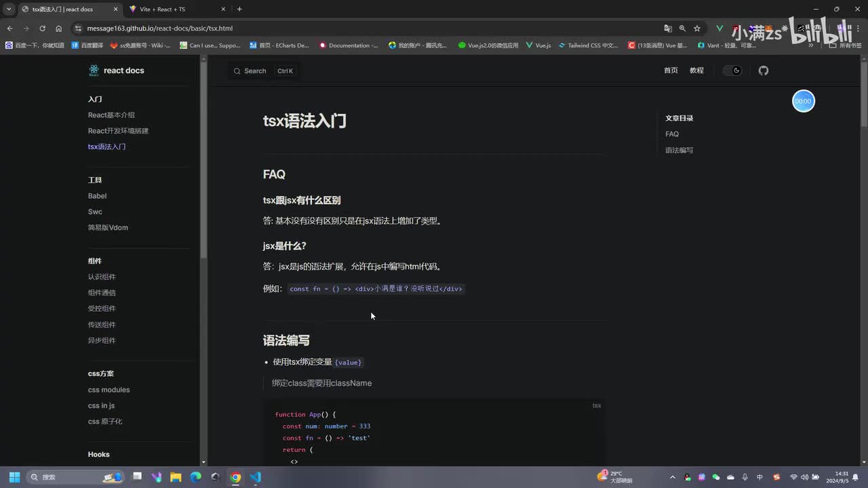Open ECharts 首页 bookmark

click(x=279, y=45)
